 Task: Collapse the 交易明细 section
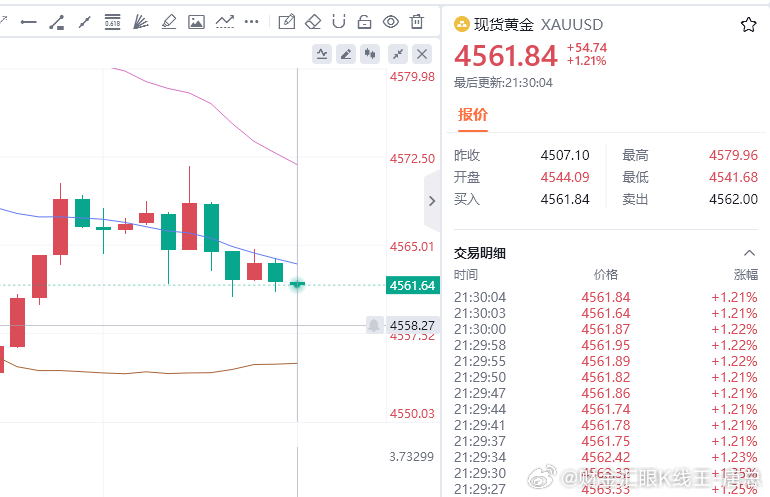click(749, 253)
